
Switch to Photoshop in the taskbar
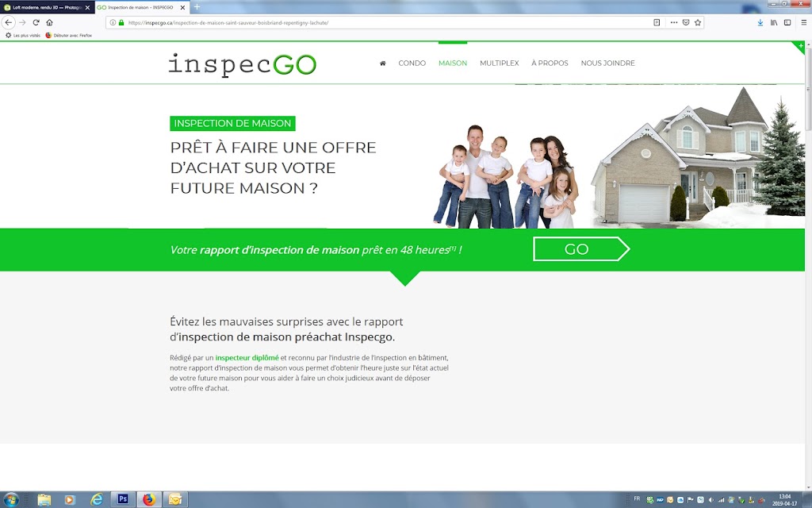coord(123,500)
